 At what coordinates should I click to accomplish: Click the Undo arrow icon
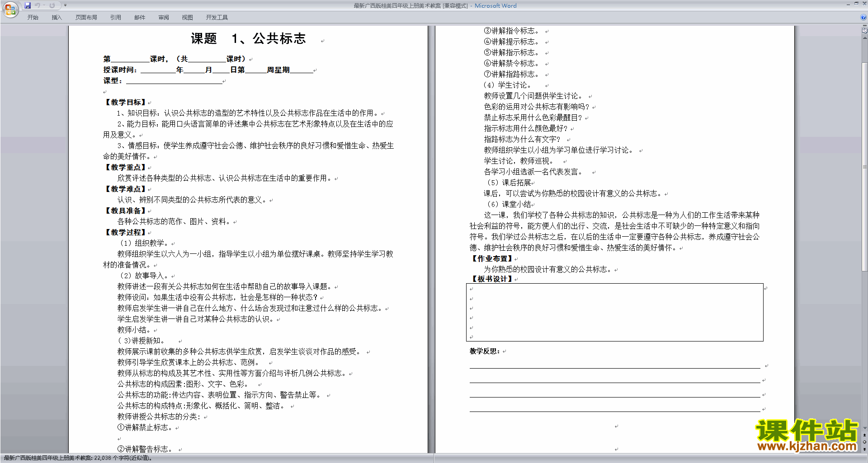coord(37,5)
